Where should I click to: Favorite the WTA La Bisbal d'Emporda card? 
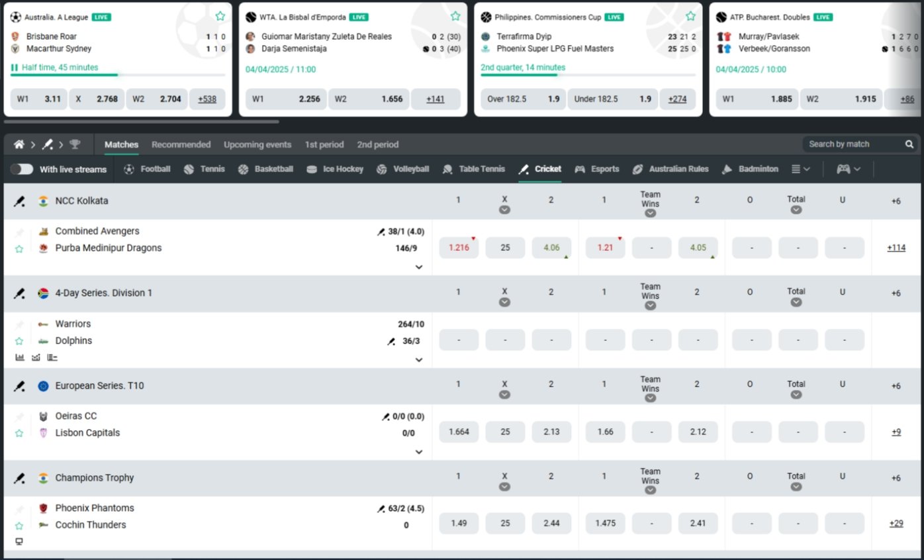coord(455,16)
